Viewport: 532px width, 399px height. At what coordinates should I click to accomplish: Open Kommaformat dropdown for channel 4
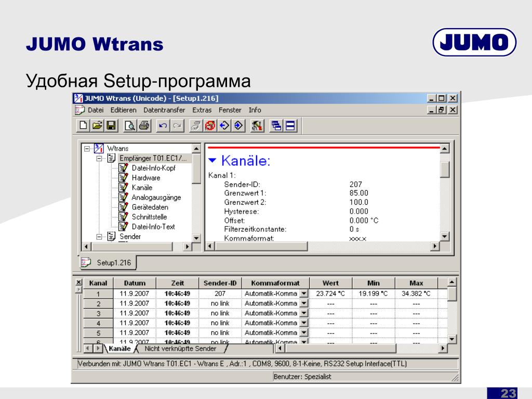coord(304,323)
